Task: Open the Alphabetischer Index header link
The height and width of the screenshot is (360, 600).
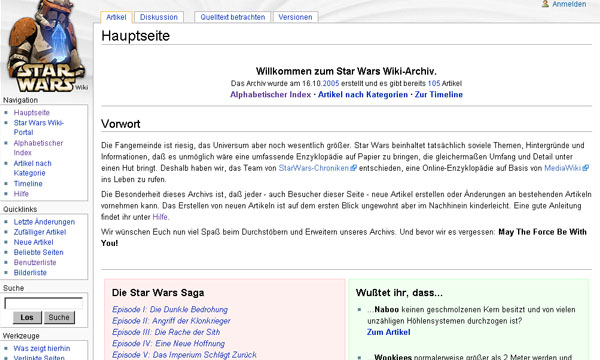Action: (x=271, y=94)
